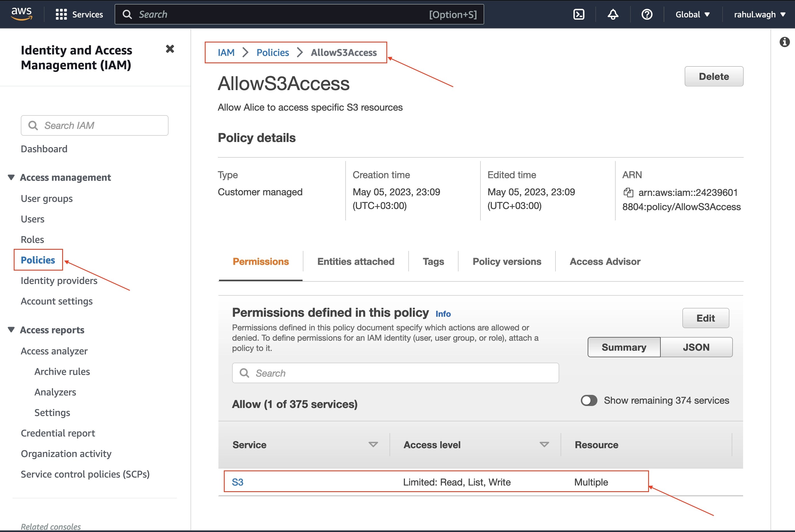
Task: Open AWS CloudShell terminal
Action: (579, 14)
